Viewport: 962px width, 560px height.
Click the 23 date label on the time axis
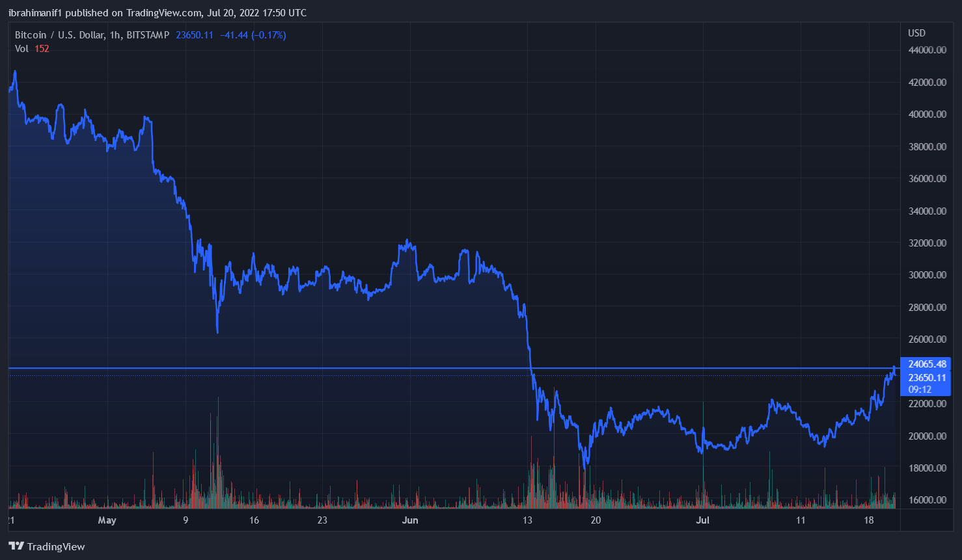(322, 520)
